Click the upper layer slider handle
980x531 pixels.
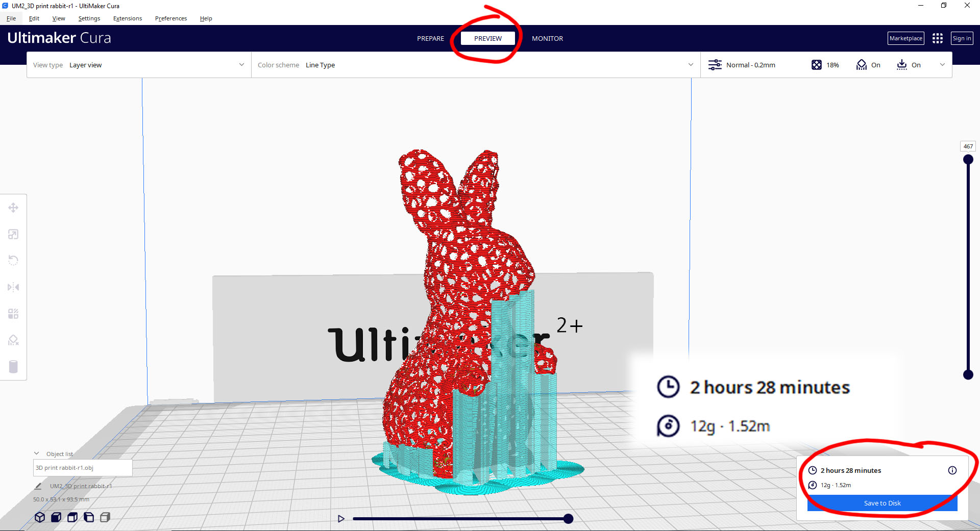coord(968,159)
